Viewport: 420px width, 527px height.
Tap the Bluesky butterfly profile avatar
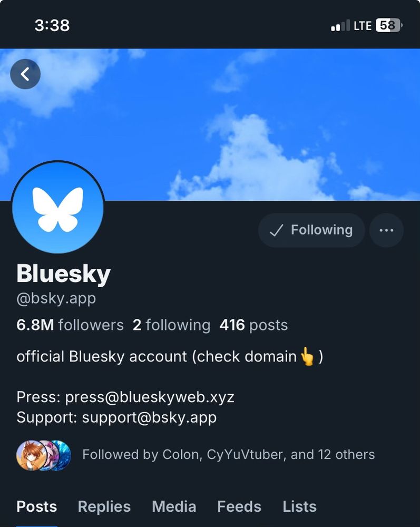click(x=58, y=207)
